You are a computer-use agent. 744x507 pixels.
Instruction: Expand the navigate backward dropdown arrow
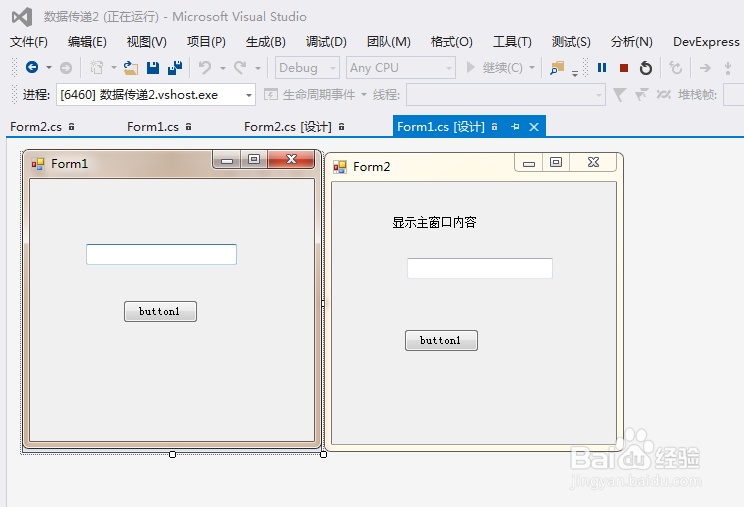[x=48, y=68]
